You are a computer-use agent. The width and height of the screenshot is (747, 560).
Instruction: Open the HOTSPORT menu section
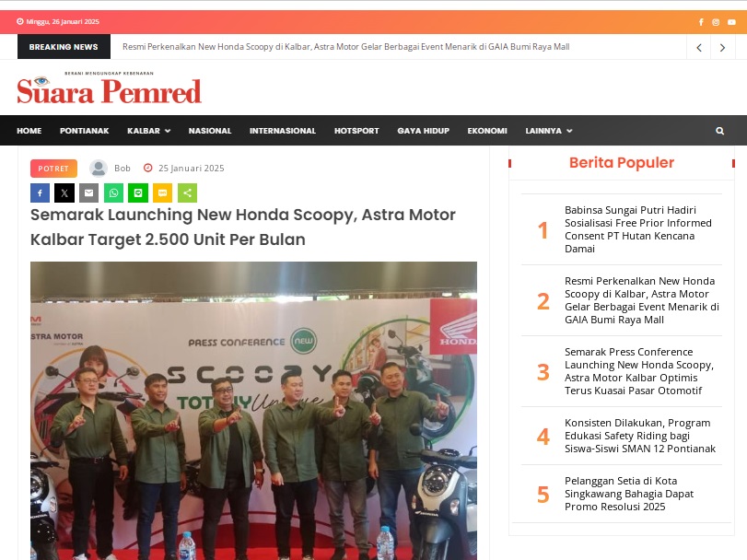pyautogui.click(x=356, y=131)
